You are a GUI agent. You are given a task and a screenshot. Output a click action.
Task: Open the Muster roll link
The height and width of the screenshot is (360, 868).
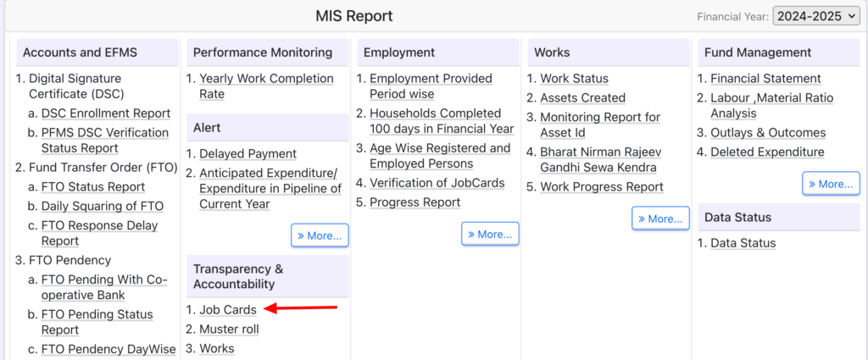point(229,330)
